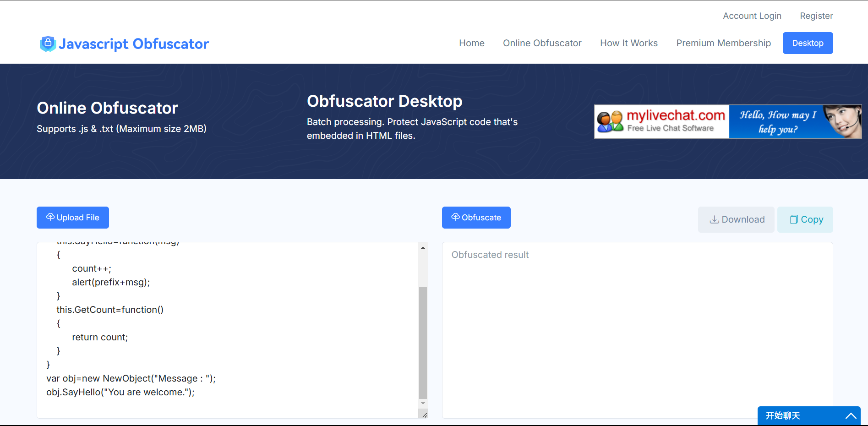Open the How It Works page
Viewport: 868px width, 426px height.
628,43
